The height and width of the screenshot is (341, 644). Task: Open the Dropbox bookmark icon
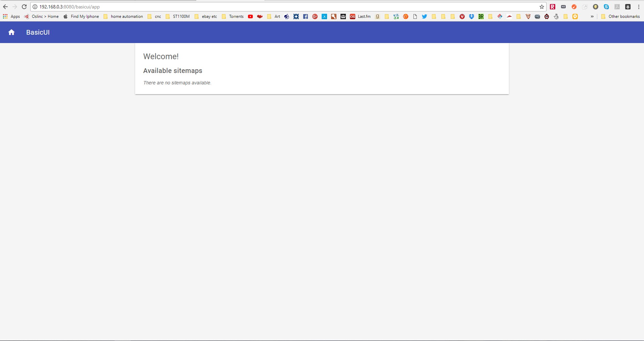tap(472, 16)
